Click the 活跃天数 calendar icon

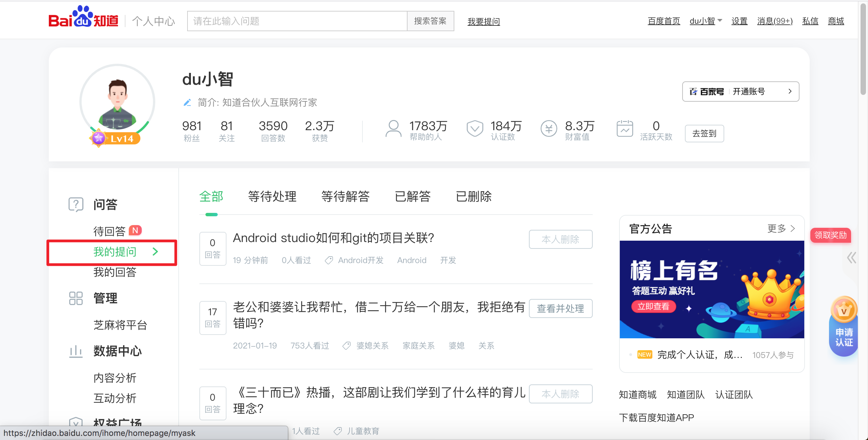click(625, 129)
